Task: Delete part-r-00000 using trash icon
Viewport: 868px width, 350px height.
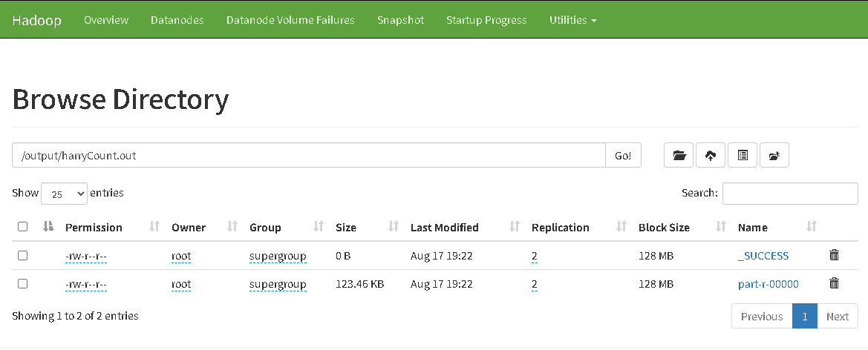Action: (x=834, y=283)
